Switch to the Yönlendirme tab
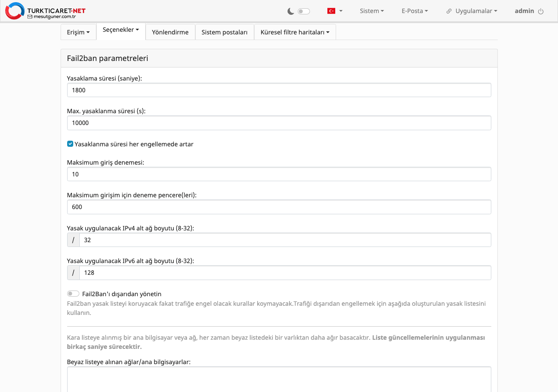Screen dimensions: 558x392 tap(170, 32)
